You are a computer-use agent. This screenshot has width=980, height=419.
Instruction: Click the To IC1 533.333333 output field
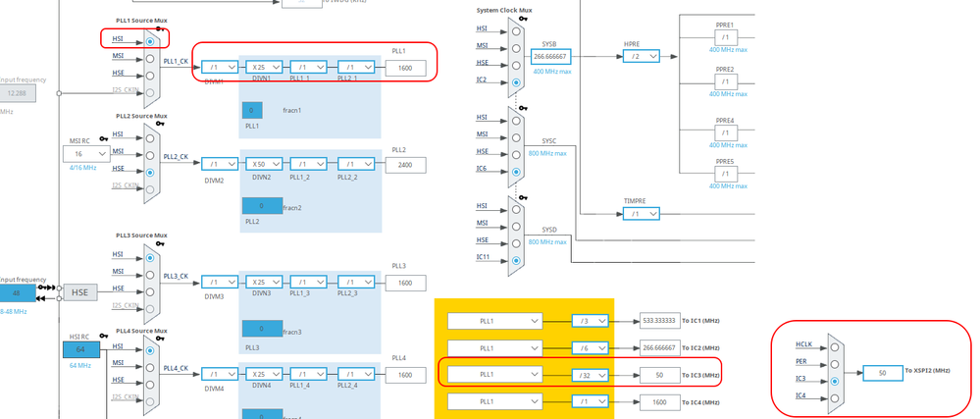pos(659,321)
